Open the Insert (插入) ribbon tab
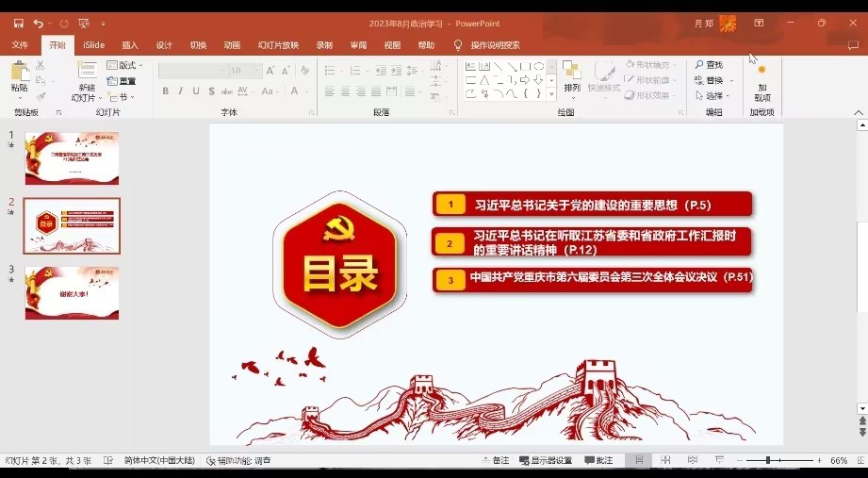This screenshot has width=868, height=478. pyautogui.click(x=130, y=45)
